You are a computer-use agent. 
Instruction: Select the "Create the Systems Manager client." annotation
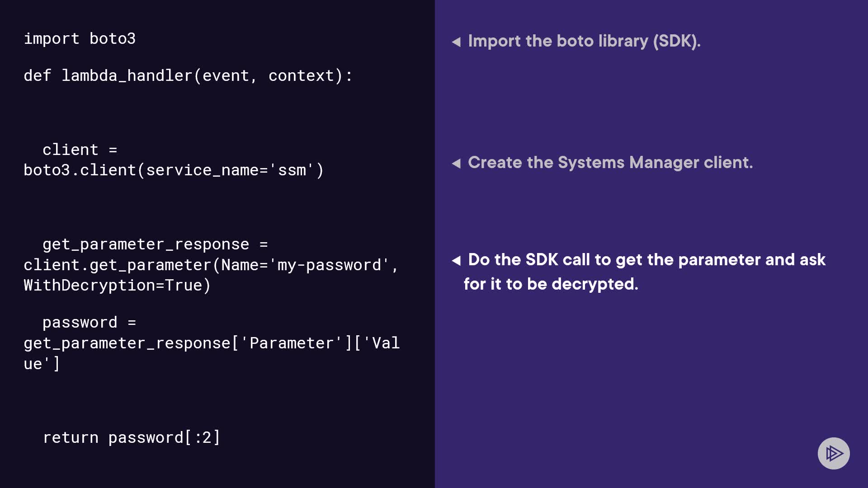coord(610,163)
